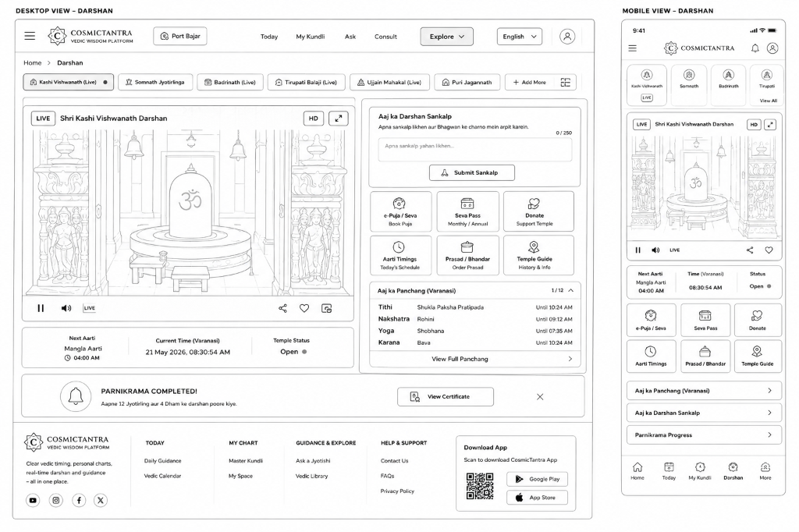Share the desktop Kashi Vishwanath Darshan

pyautogui.click(x=282, y=308)
